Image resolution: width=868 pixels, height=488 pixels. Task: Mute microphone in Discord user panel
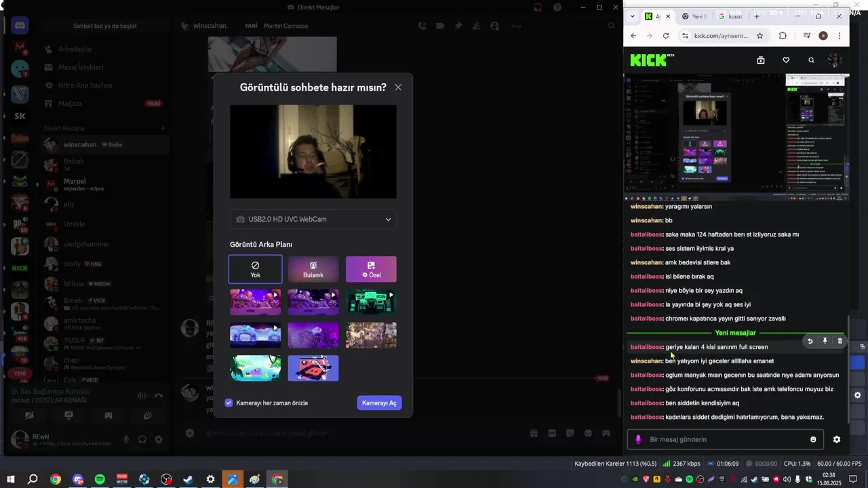(x=125, y=439)
